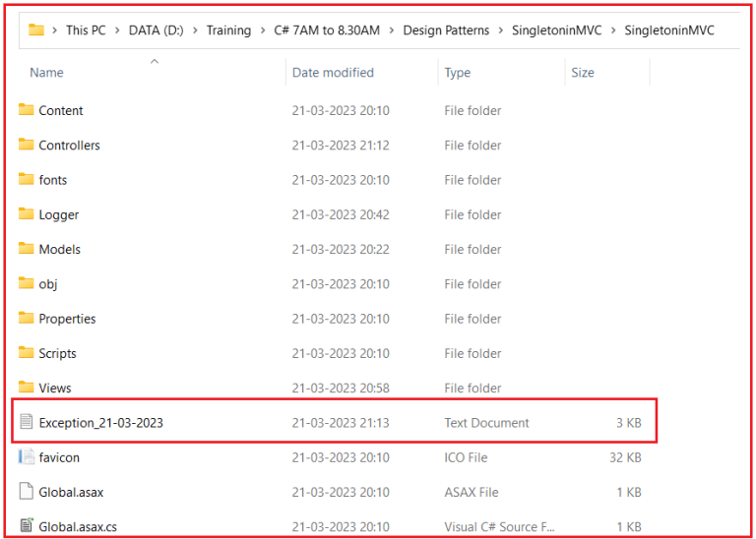The width and height of the screenshot is (756, 539).
Task: Expand chevron after This PC in breadcrumb
Action: tap(117, 30)
